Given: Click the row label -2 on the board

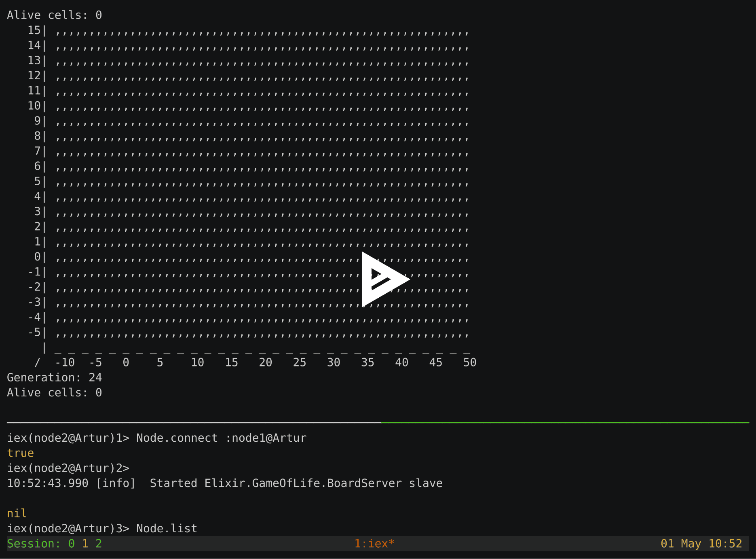Looking at the screenshot, I should click(x=34, y=287).
